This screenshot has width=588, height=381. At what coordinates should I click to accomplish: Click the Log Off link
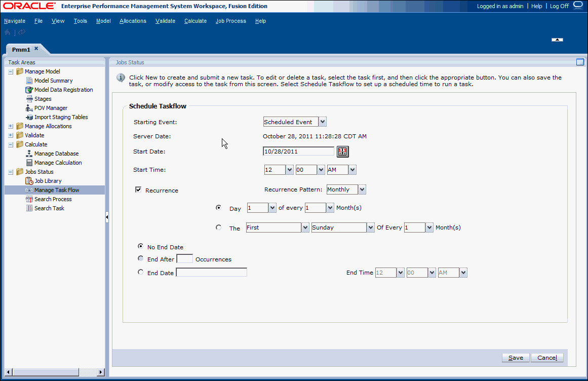pyautogui.click(x=559, y=6)
